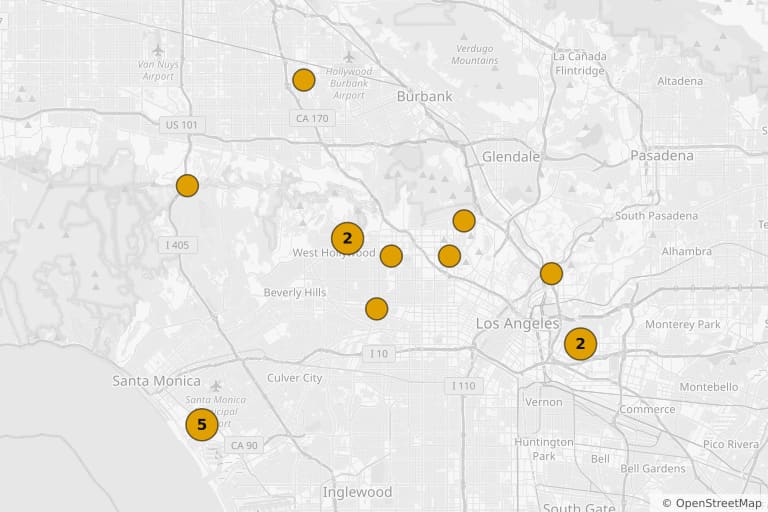Screen dimensions: 768x512
Task: Click the cluster marker labeled 2 over West Hollywood
Action: [x=347, y=238]
